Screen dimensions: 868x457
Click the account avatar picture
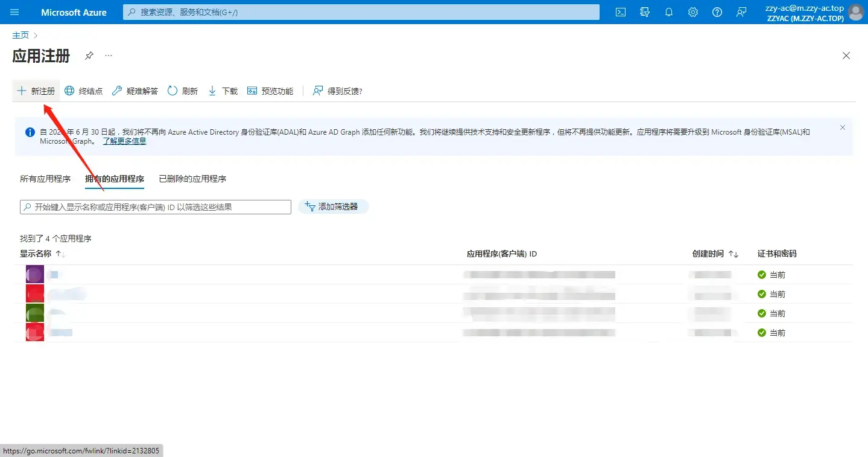tap(855, 12)
